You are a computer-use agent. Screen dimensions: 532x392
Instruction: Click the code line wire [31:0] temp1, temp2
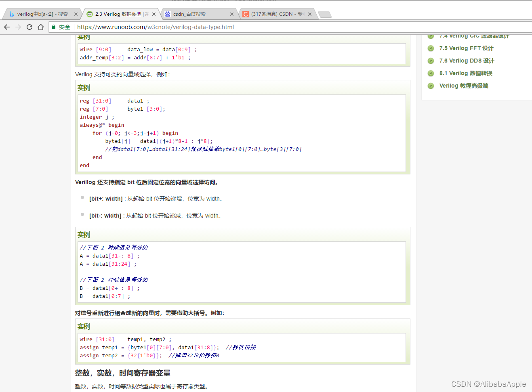126,340
